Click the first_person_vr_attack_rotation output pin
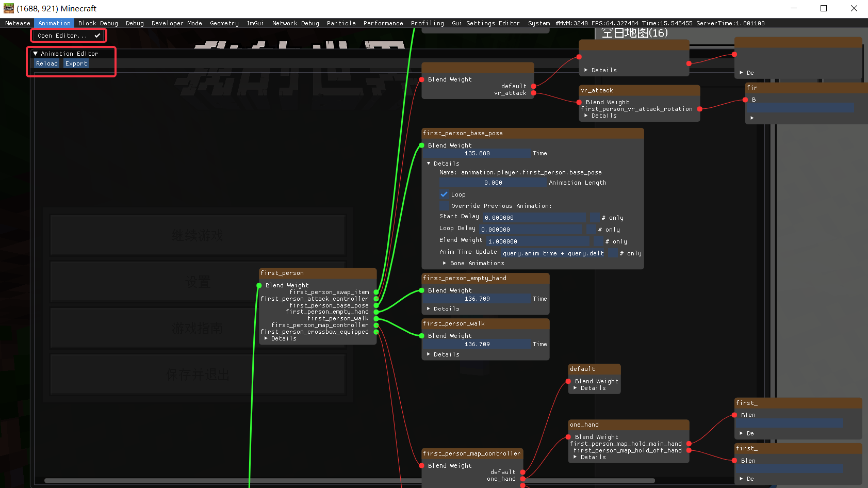This screenshot has height=488, width=868. tap(699, 109)
